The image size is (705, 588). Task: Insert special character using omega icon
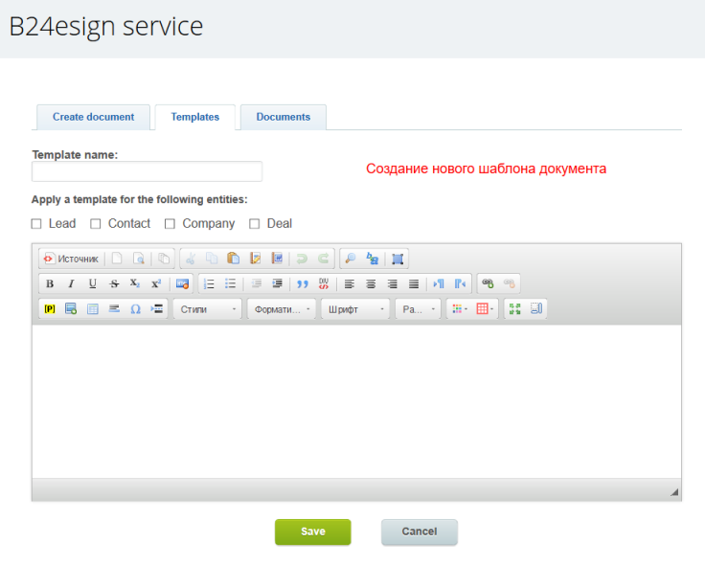tap(135, 308)
